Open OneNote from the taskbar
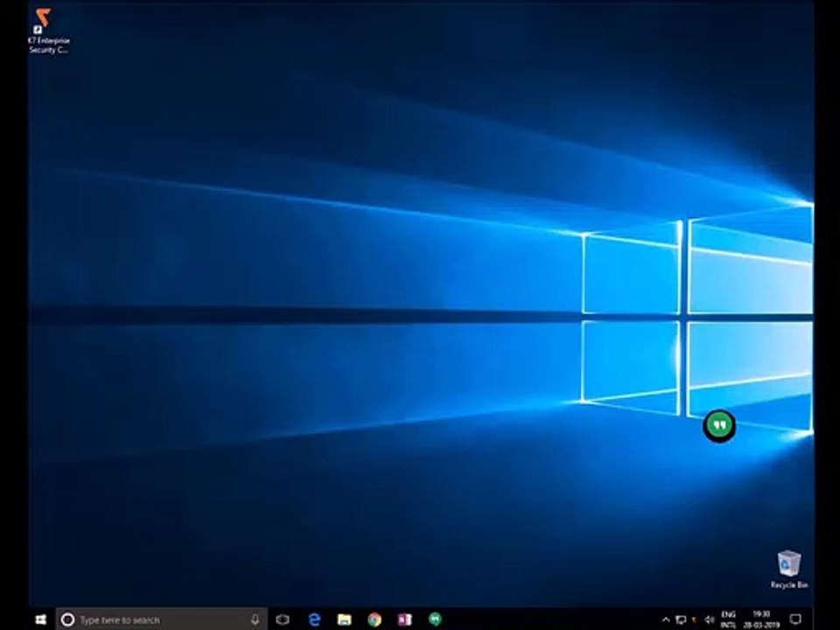 (x=404, y=619)
